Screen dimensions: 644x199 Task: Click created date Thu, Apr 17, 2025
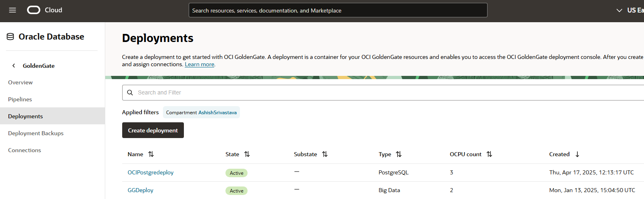pyautogui.click(x=591, y=172)
